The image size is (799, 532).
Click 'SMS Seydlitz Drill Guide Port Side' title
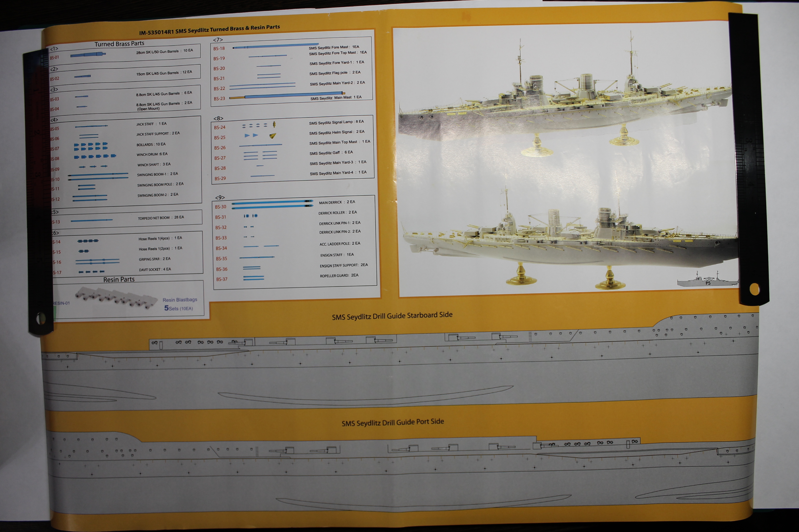393,422
